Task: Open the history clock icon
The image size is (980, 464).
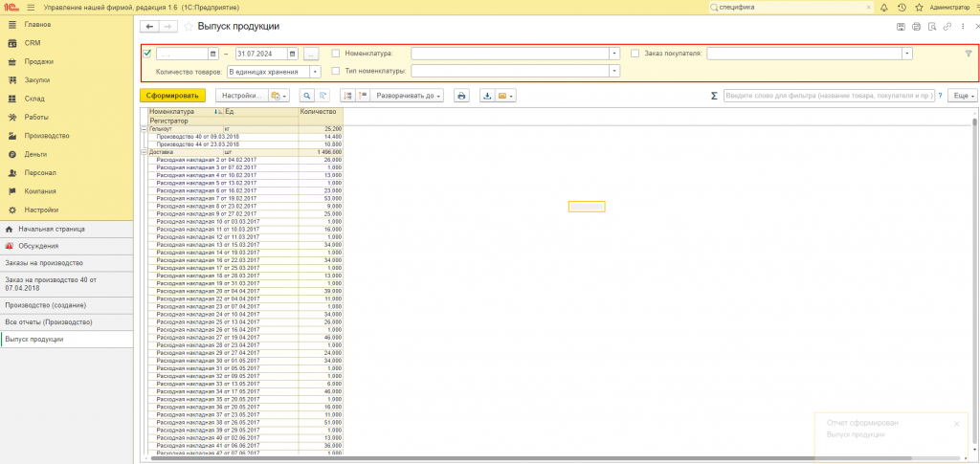Action: (x=902, y=8)
